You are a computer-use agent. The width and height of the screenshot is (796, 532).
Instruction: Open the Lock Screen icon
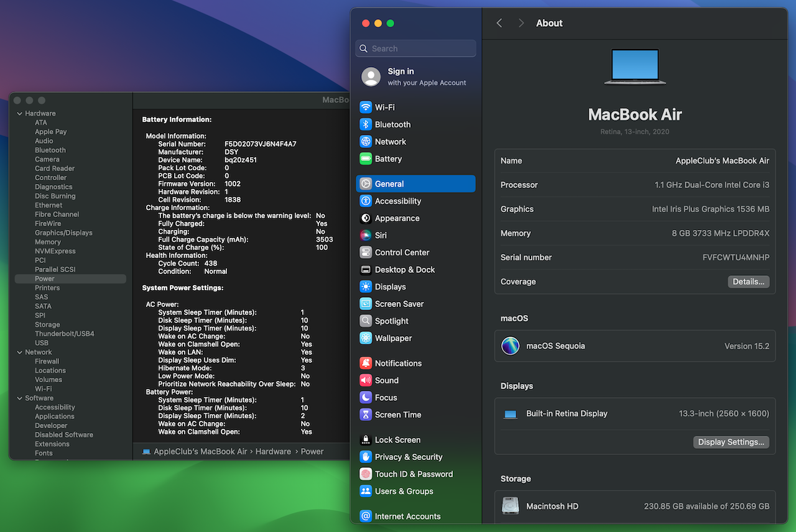[x=366, y=440]
